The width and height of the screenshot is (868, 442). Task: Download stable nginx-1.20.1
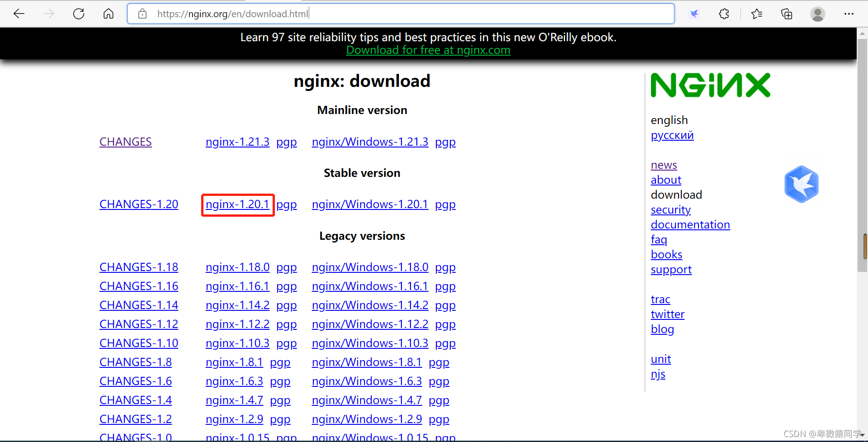tap(237, 204)
